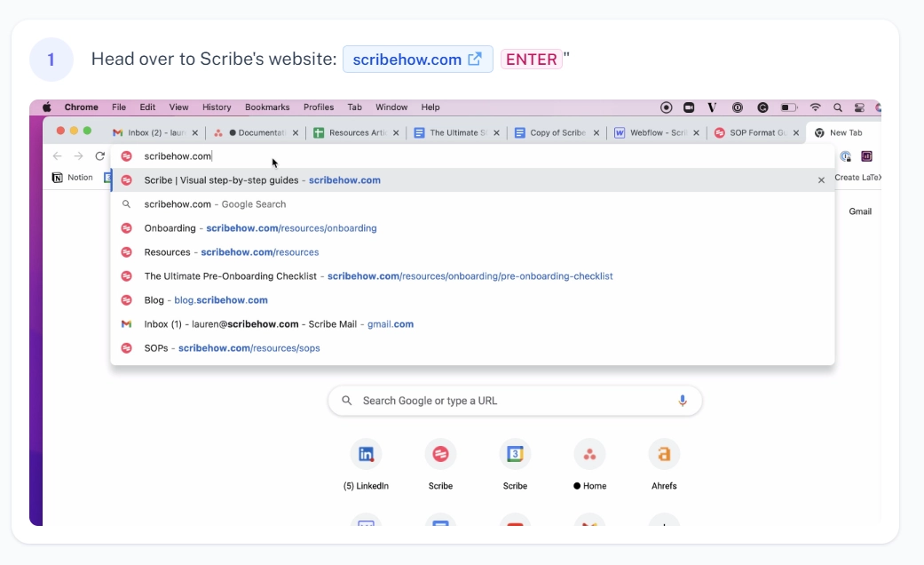Open Spotlight search magnifier icon
The image size is (924, 565).
pyautogui.click(x=837, y=107)
